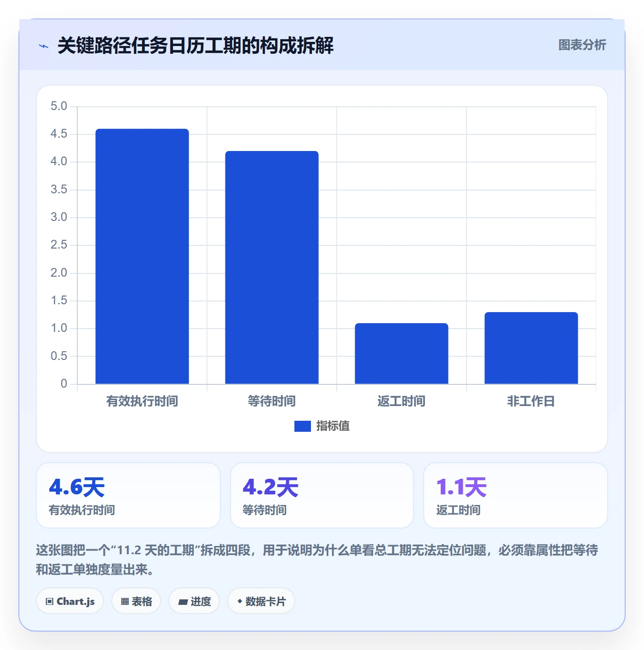Click the y-axis value 5.0

point(59,106)
